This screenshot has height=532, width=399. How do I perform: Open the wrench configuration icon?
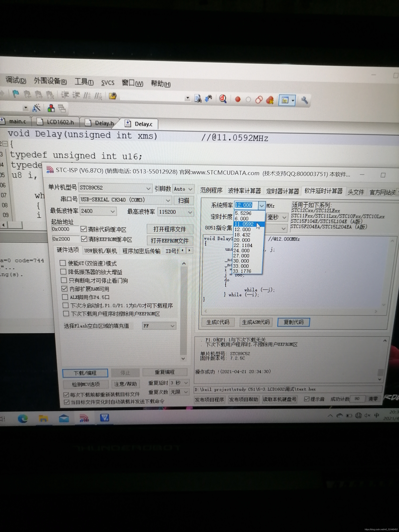pos(304,100)
